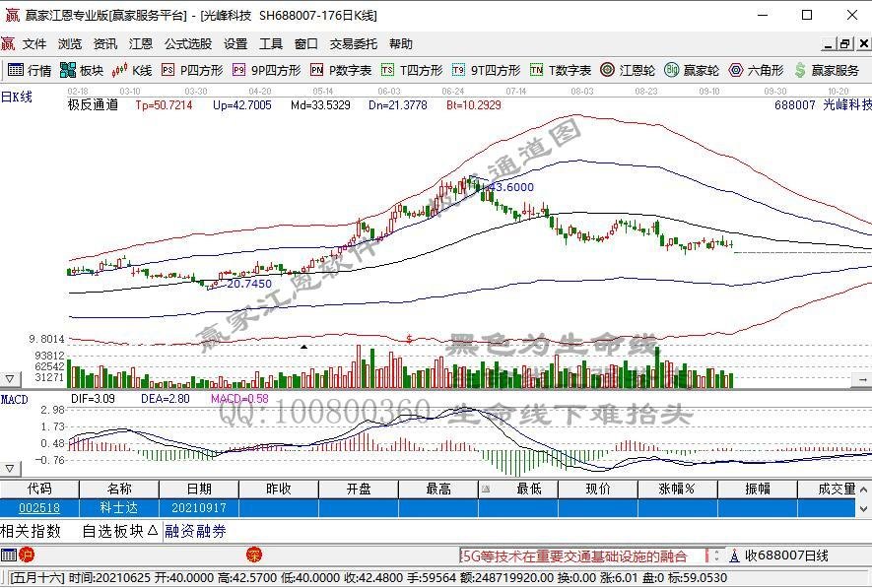Sort by 代码 column header
The image size is (872, 588).
click(39, 490)
